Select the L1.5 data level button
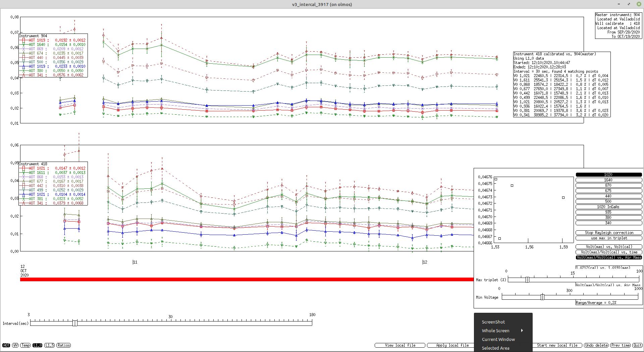Image resolution: width=644 pixels, height=352 pixels. click(49, 345)
